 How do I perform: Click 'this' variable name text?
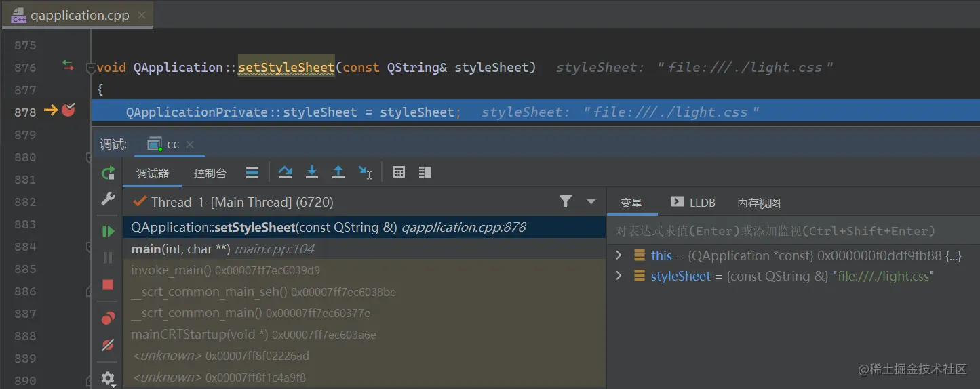(x=661, y=255)
